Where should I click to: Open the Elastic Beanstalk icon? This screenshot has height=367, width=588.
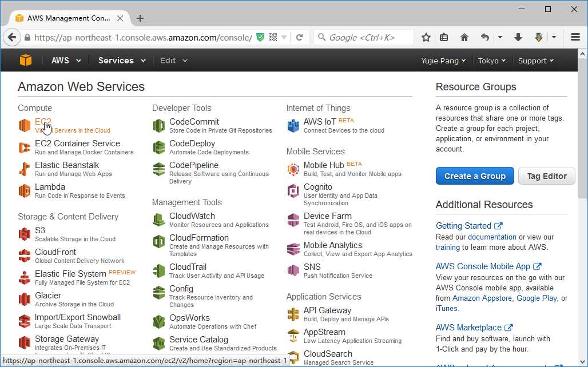click(x=25, y=169)
